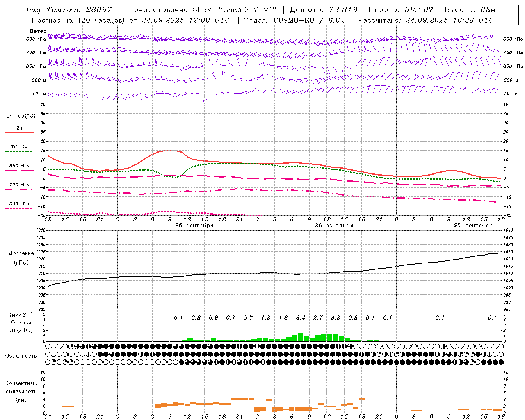The height and width of the screenshot is (420, 525).
Task: Click the Тем-ра(°C) axis label
Action: [x=19, y=116]
